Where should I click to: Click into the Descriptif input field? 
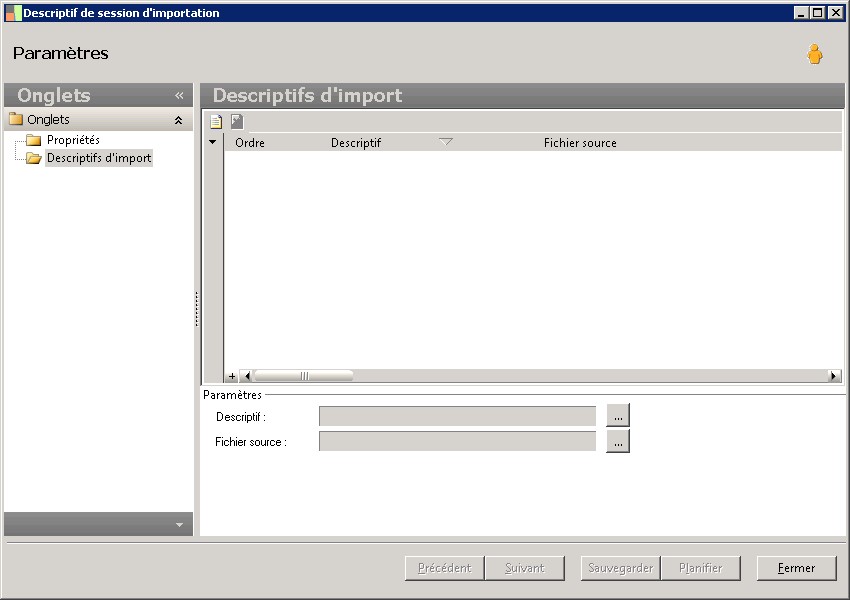coord(458,416)
